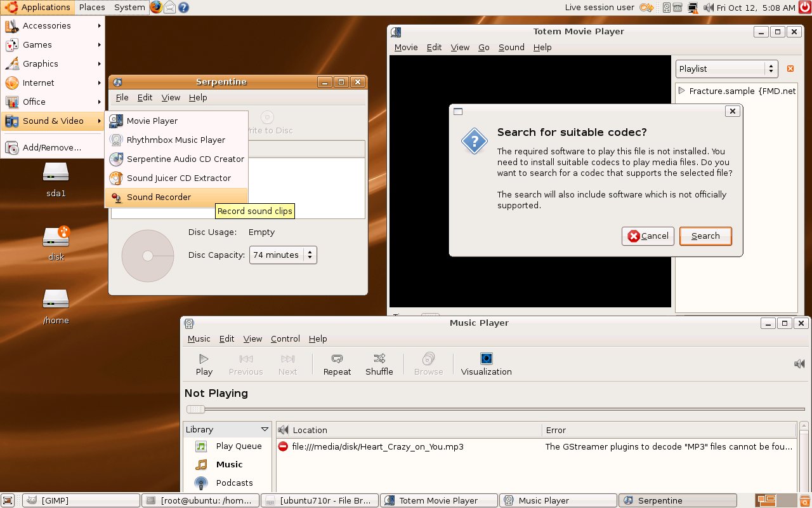Open the Movie menu in Totem
812x508 pixels.
pos(406,47)
